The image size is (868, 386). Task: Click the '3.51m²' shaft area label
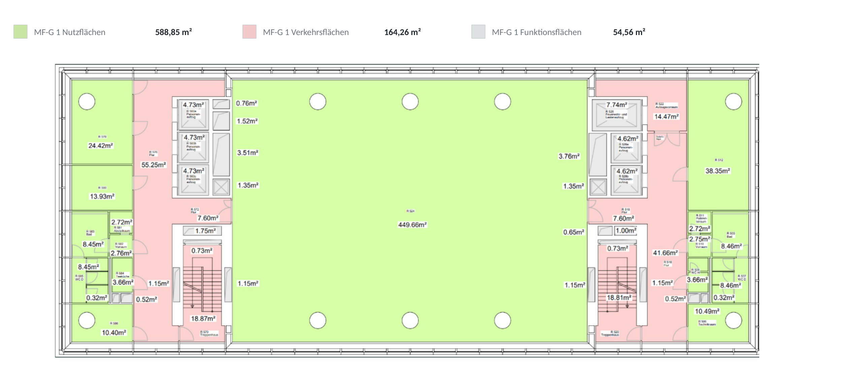248,152
